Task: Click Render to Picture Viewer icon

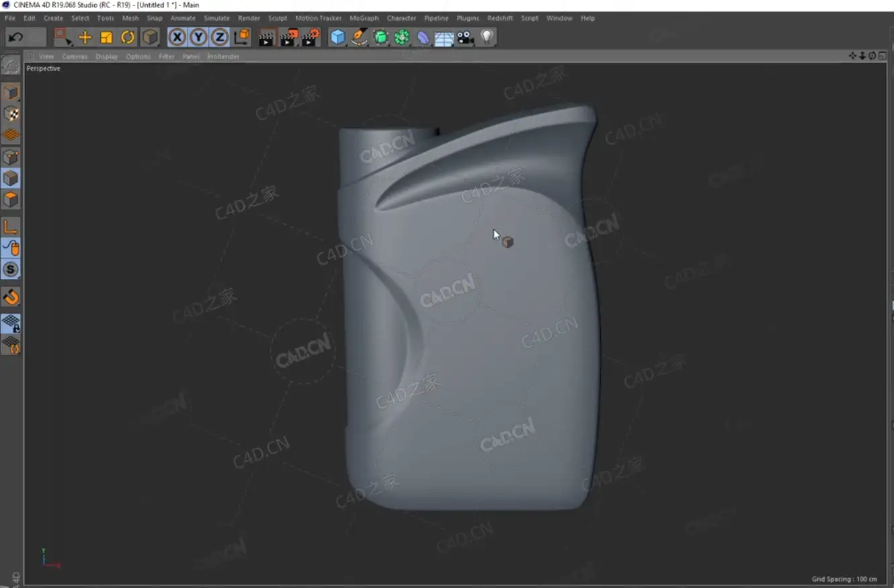Action: (x=288, y=37)
